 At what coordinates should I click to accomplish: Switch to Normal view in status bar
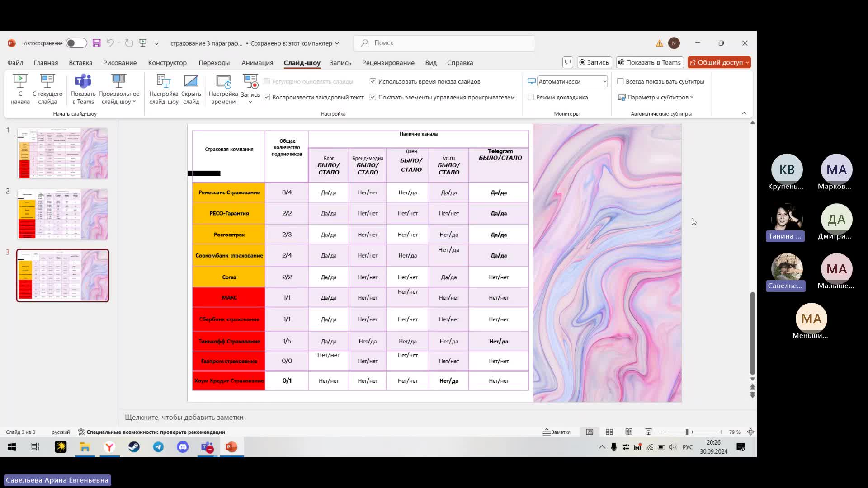pos(590,432)
